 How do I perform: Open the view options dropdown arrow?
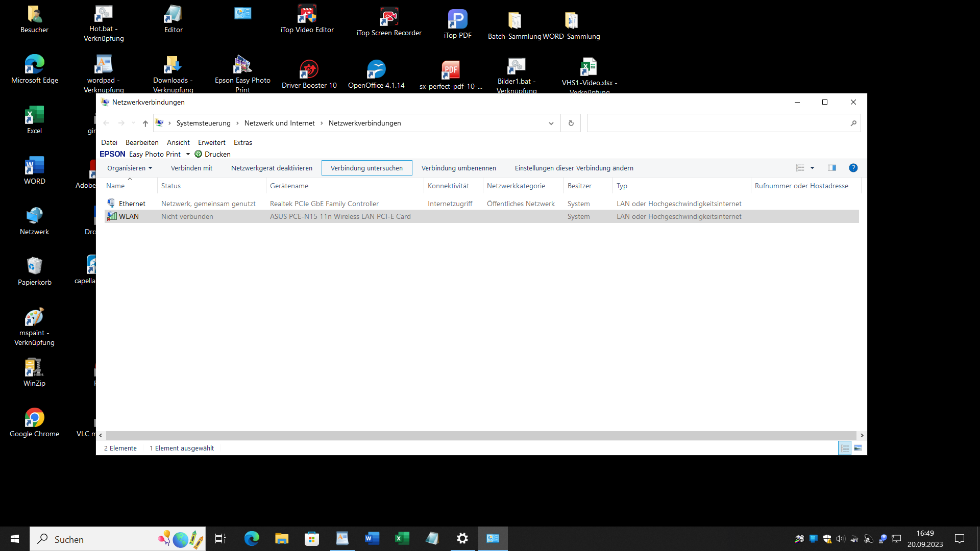tap(813, 168)
